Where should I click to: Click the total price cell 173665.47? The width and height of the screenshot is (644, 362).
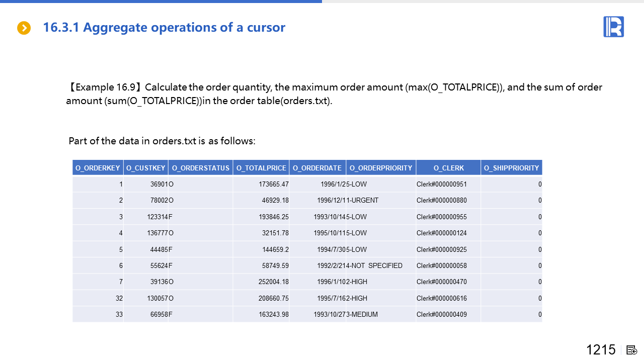pos(274,185)
